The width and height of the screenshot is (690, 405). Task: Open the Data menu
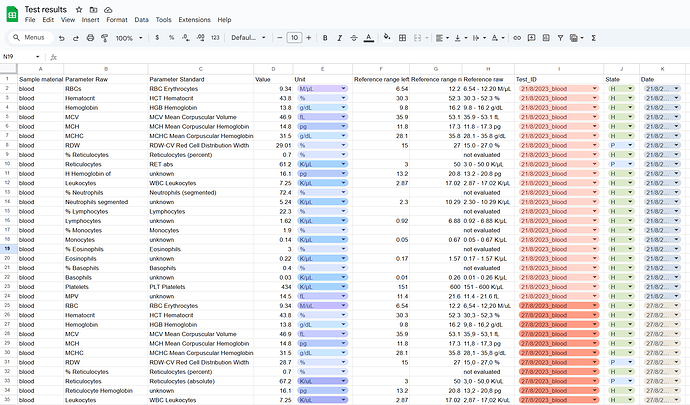tap(141, 20)
